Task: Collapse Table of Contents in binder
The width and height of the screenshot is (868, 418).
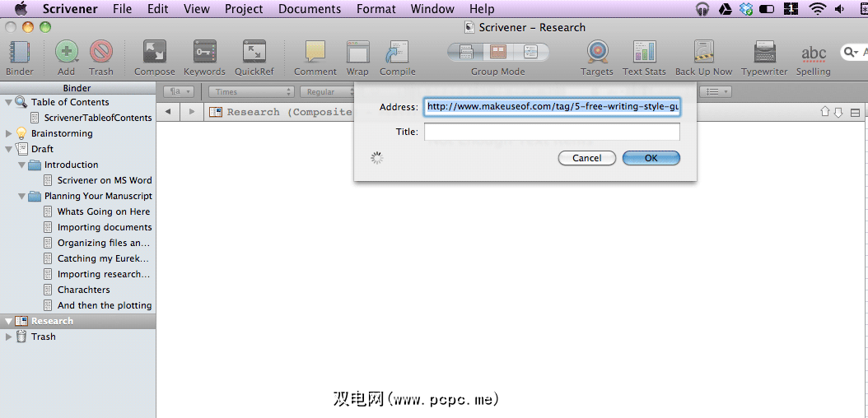Action: coord(7,102)
